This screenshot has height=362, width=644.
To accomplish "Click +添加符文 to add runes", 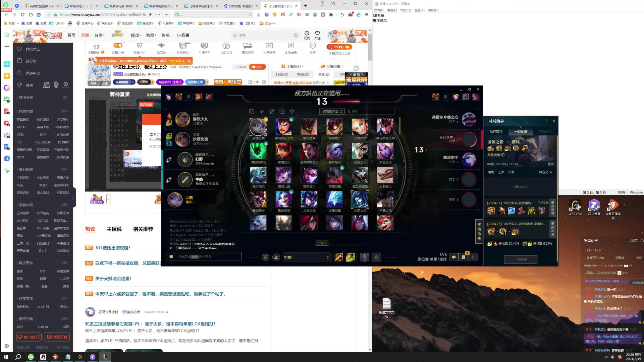I will click(520, 187).
